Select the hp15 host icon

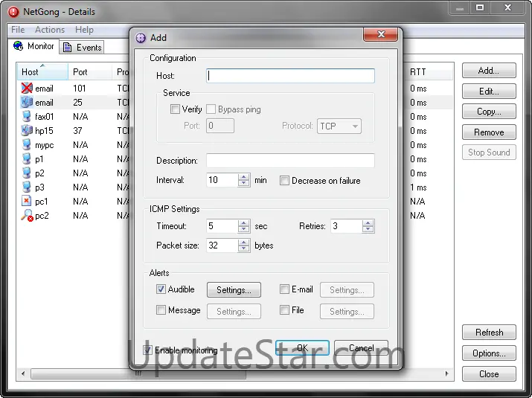27,130
